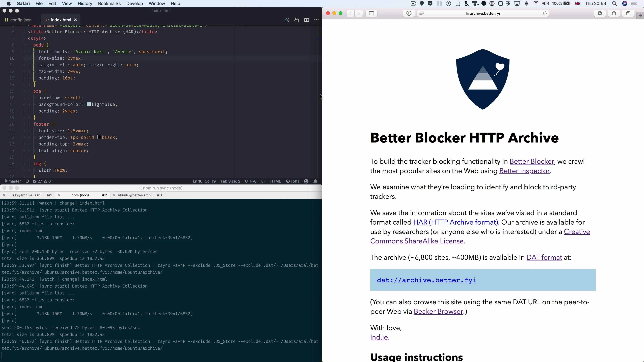Click the lightblue color swatch
The image size is (644, 362).
[x=89, y=104]
